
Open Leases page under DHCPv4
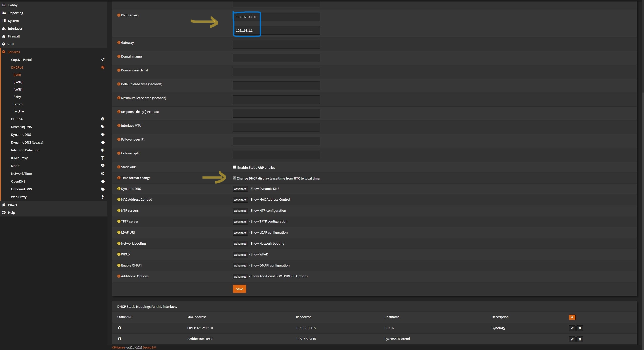tap(18, 104)
